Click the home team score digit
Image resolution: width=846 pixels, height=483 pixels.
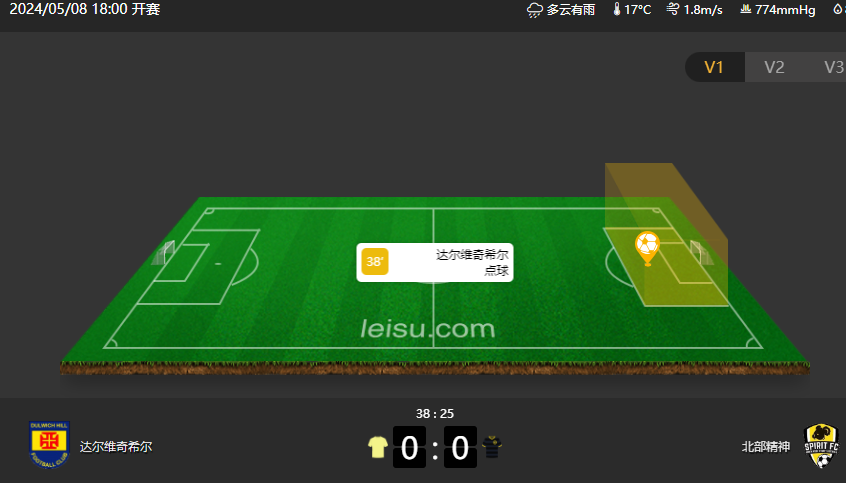(x=410, y=447)
